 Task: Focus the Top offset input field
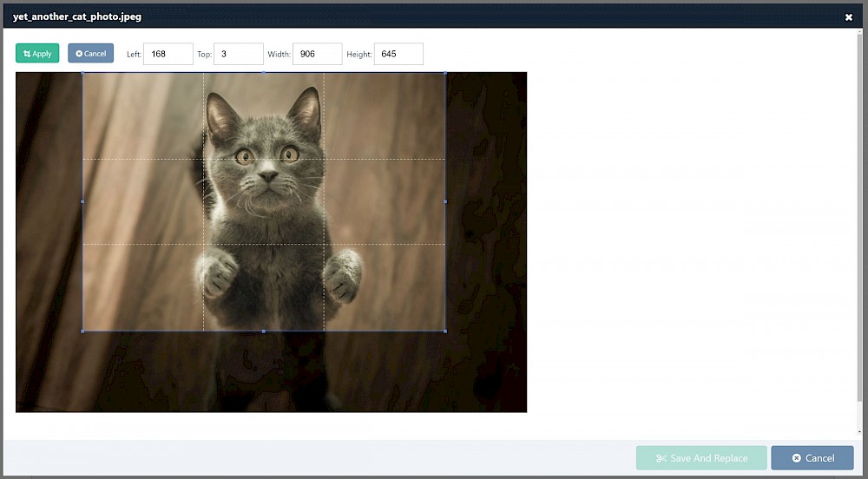coord(238,54)
